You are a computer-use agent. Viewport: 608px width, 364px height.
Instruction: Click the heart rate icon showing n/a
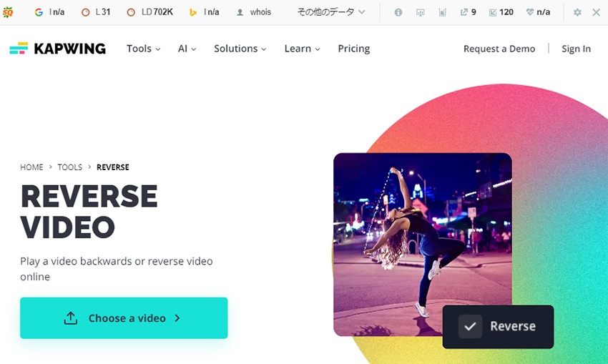click(530, 12)
